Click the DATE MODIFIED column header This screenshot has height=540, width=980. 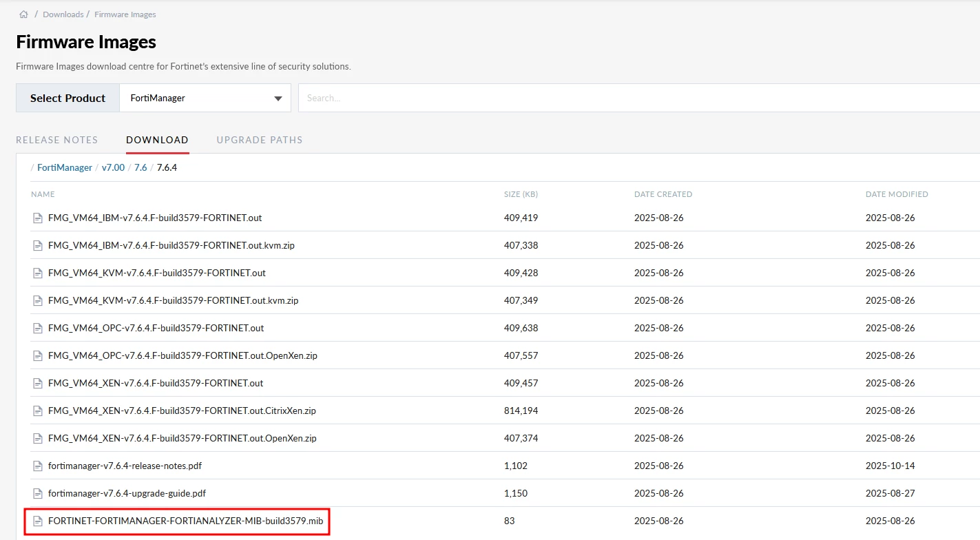coord(897,194)
